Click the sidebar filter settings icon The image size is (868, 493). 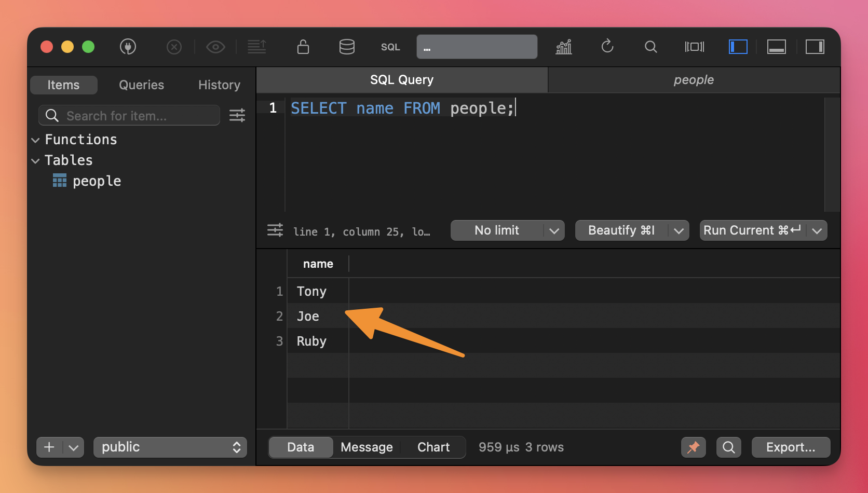237,115
